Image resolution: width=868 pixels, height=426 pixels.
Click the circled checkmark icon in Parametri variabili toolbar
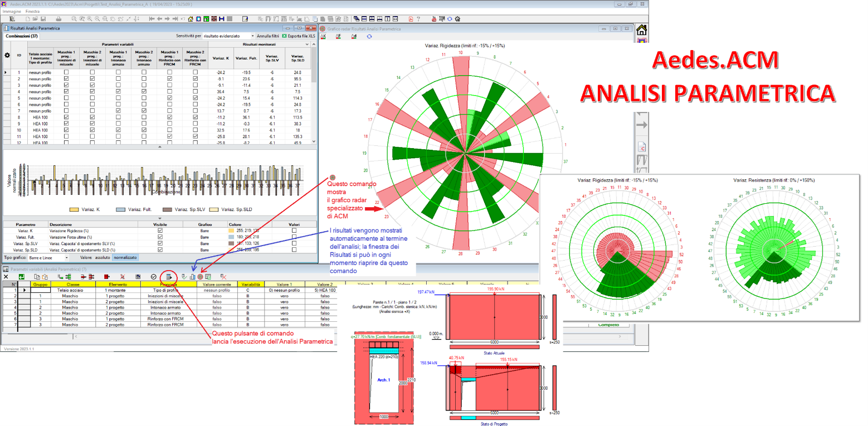point(154,277)
